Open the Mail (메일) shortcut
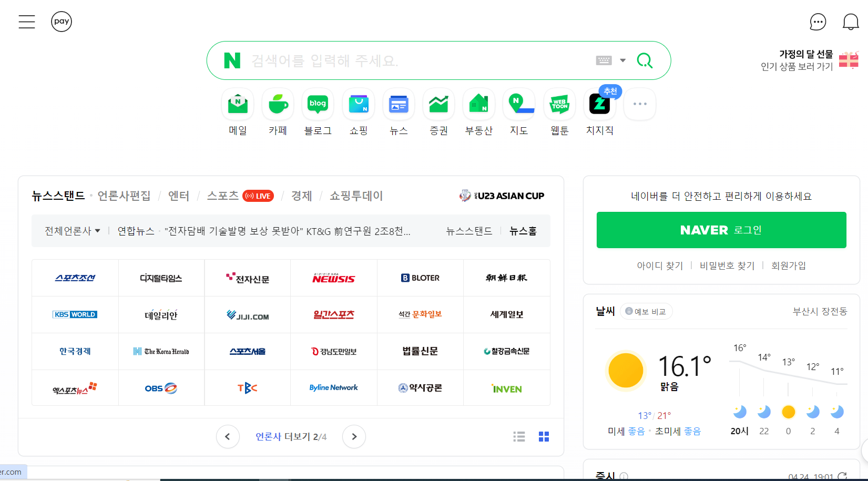This screenshot has width=868, height=481. point(238,112)
